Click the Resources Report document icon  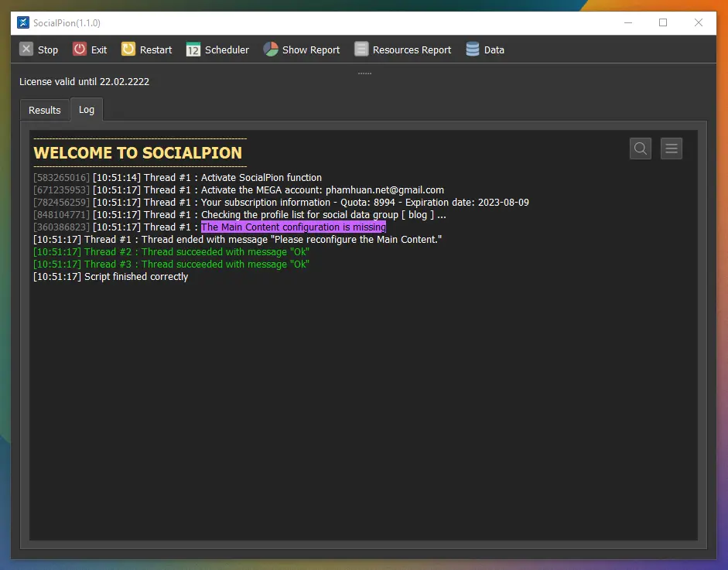[x=361, y=49]
